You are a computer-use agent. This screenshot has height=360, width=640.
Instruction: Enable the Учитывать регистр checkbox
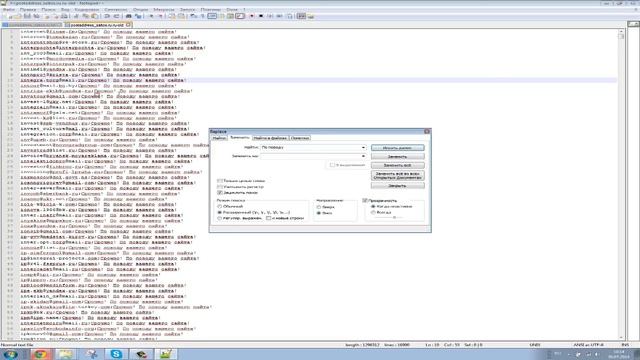click(220, 187)
